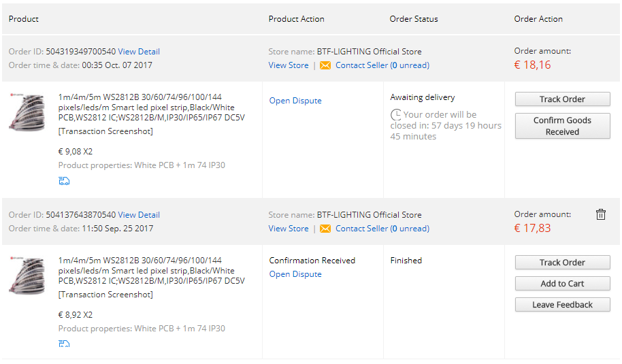Click the shipping truck icon under the €9,08 item

[x=64, y=180]
